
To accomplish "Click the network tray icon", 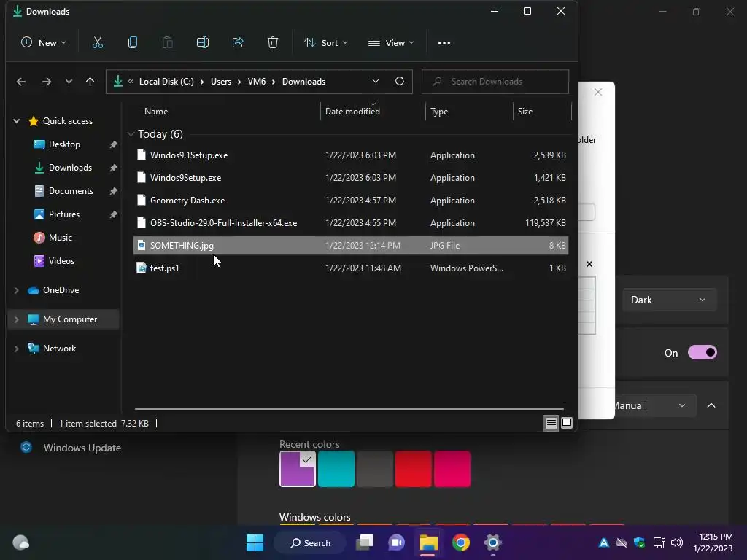I will [659, 542].
